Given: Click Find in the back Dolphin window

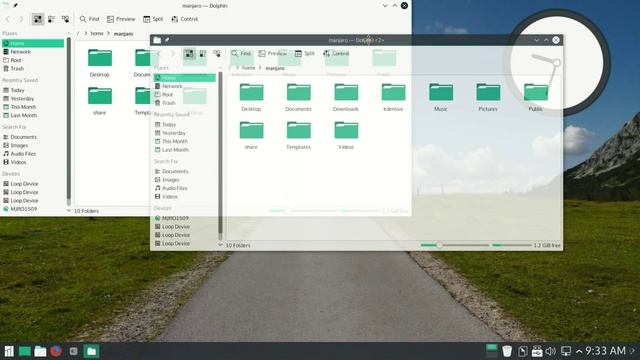Looking at the screenshot, I should pos(89,19).
